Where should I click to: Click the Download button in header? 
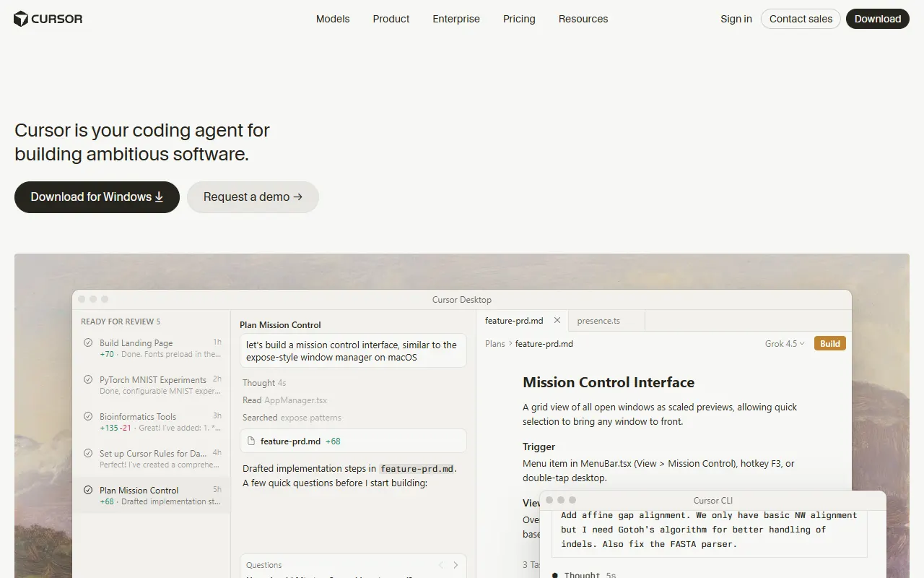pyautogui.click(x=878, y=19)
